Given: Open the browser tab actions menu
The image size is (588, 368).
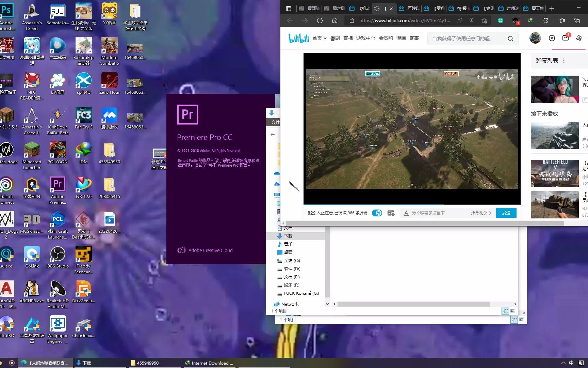Looking at the screenshot, I should [289, 9].
